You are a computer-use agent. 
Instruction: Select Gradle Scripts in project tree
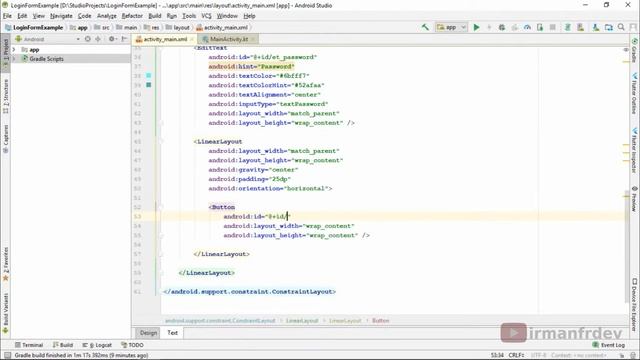tap(46, 59)
